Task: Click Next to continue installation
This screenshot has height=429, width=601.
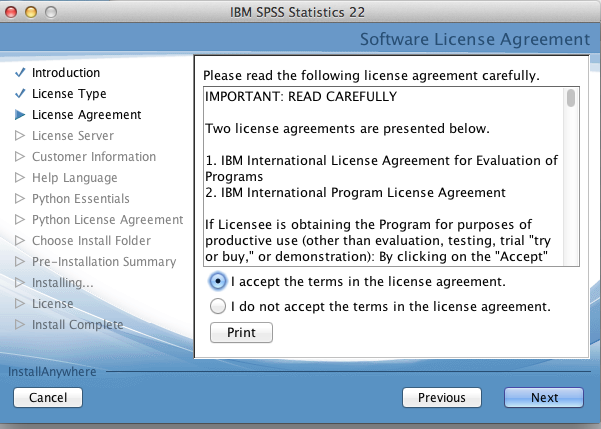Action: click(544, 398)
